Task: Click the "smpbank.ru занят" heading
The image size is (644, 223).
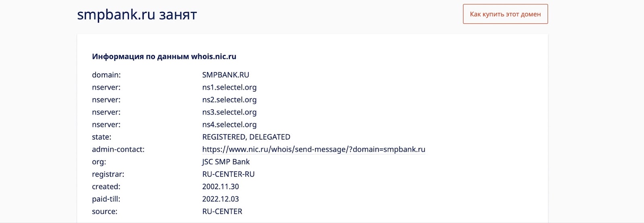Action: [x=137, y=15]
